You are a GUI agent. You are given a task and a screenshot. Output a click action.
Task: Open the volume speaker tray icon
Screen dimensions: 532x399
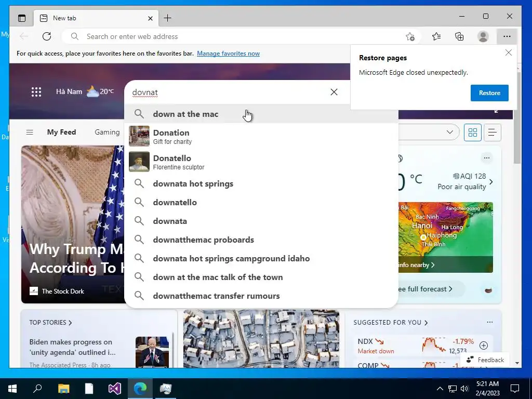464,389
